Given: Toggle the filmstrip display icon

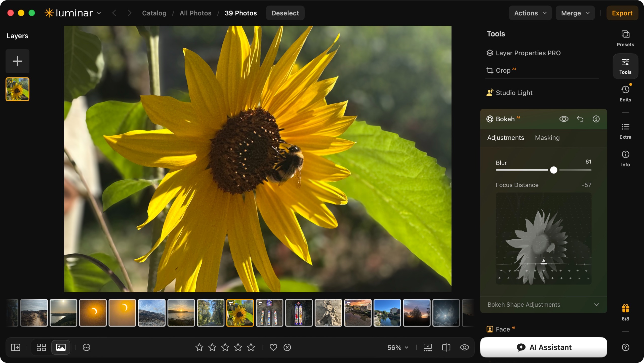Looking at the screenshot, I should 428,347.
